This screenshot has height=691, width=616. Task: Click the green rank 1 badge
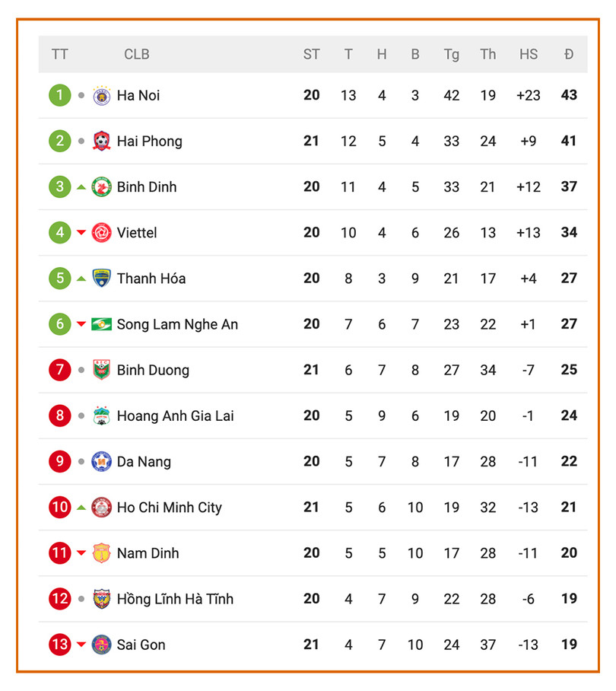(x=60, y=96)
